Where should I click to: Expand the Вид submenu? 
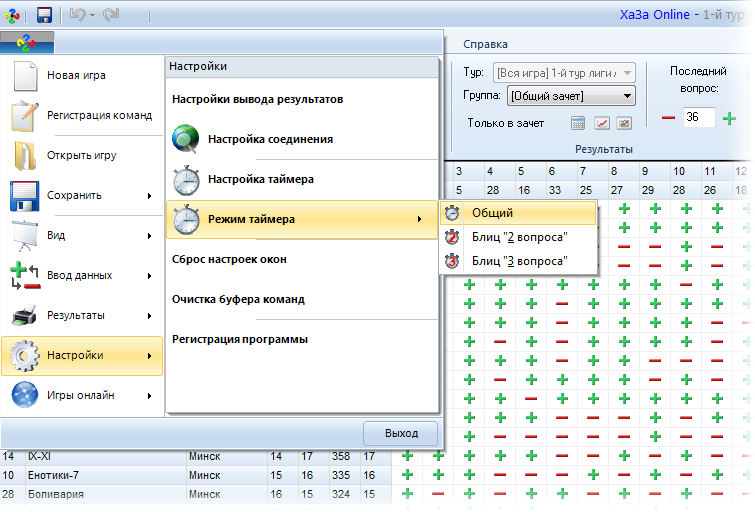tap(82, 235)
